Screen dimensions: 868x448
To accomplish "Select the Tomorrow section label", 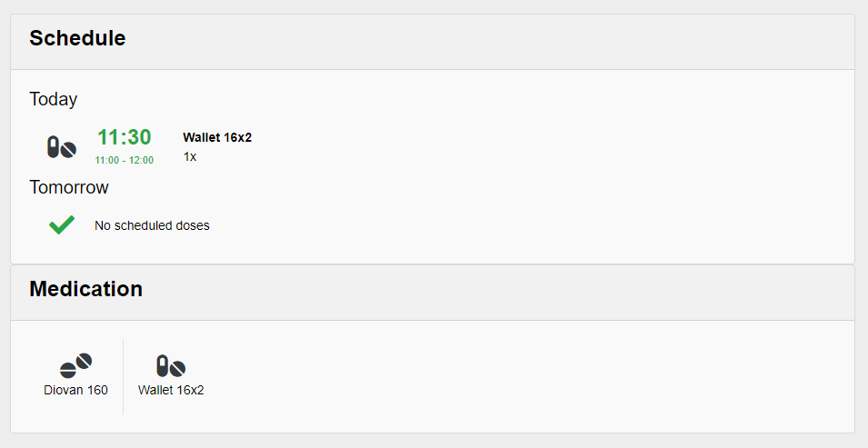I will coord(69,187).
